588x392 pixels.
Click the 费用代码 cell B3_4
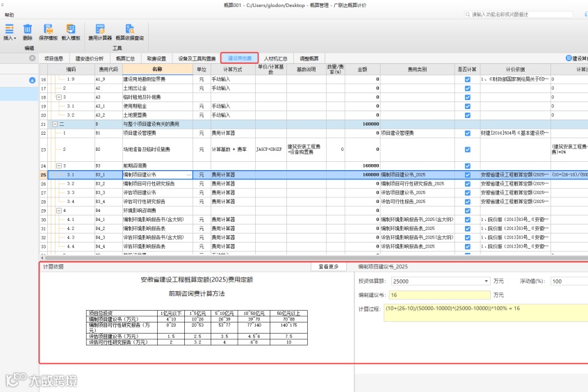point(108,202)
